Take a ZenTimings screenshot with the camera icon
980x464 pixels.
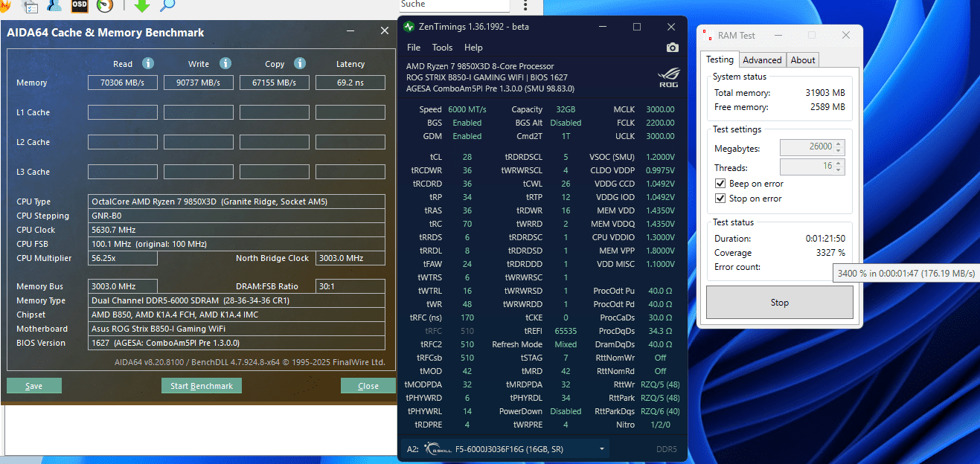pos(673,48)
